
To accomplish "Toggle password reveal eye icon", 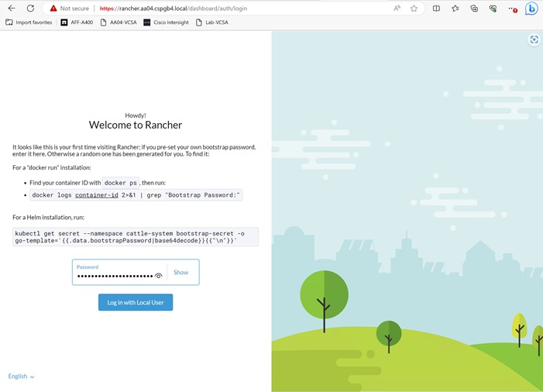I will click(158, 276).
